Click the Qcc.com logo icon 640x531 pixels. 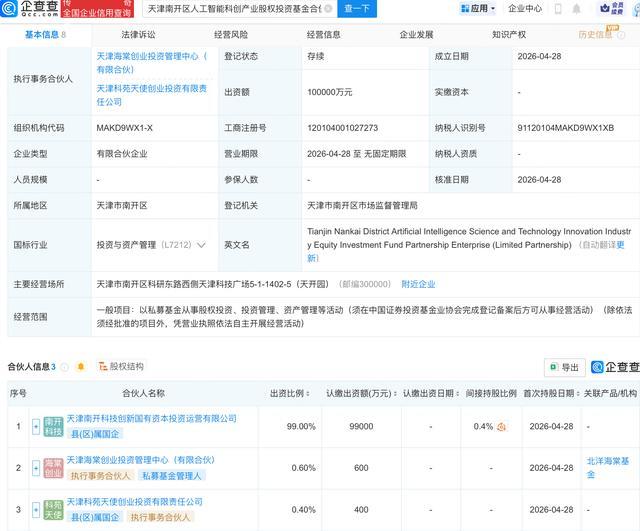click(x=9, y=8)
